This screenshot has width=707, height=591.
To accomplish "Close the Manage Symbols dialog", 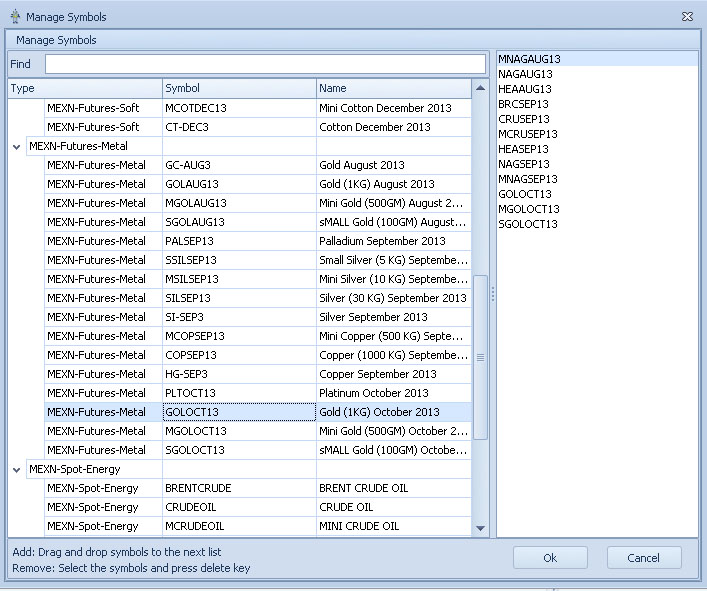I will tap(687, 17).
